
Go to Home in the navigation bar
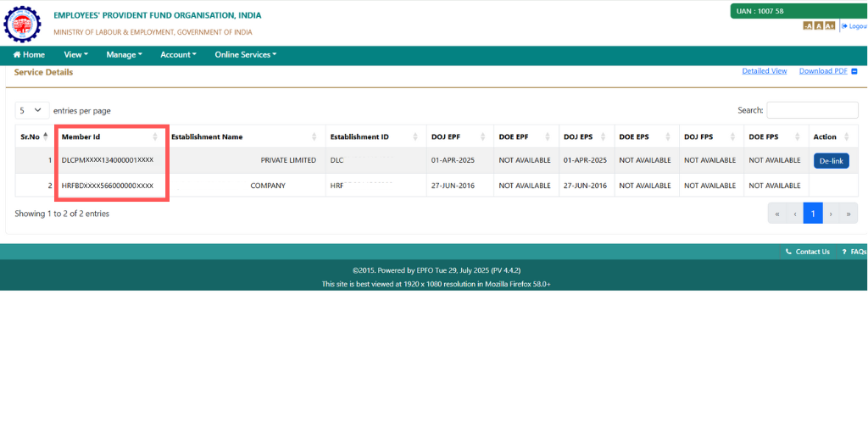(x=29, y=55)
